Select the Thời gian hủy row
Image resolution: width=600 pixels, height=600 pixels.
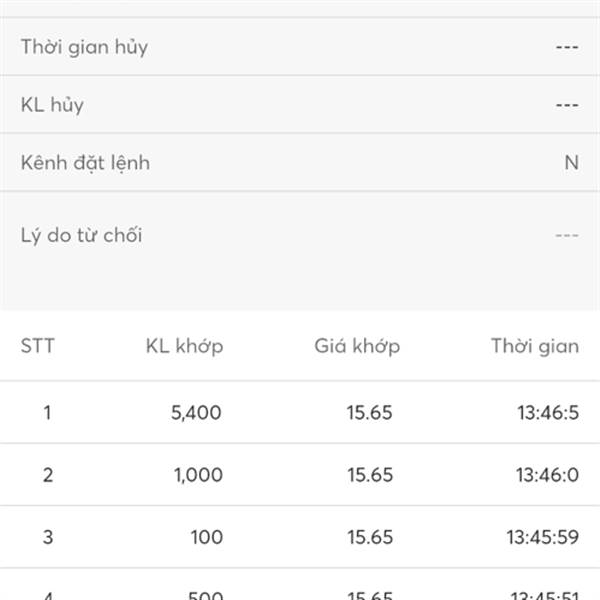coord(300,47)
